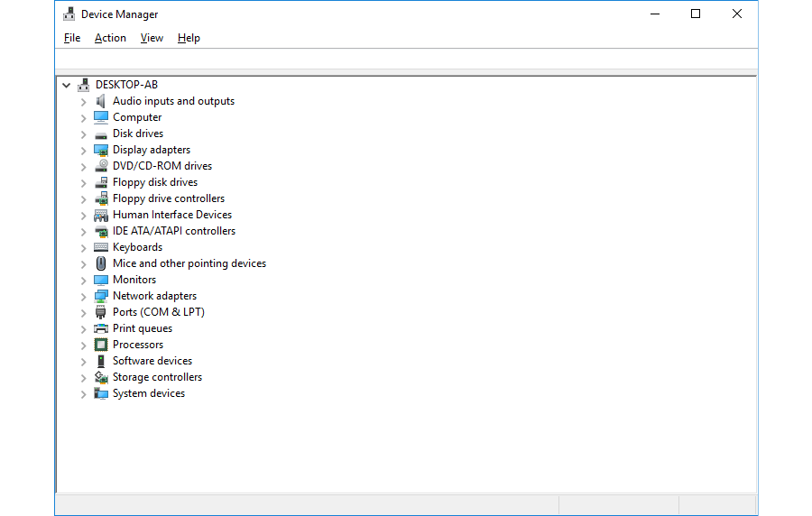Minimize the Device Manager window
Screen dimensions: 812x516
pos(655,14)
